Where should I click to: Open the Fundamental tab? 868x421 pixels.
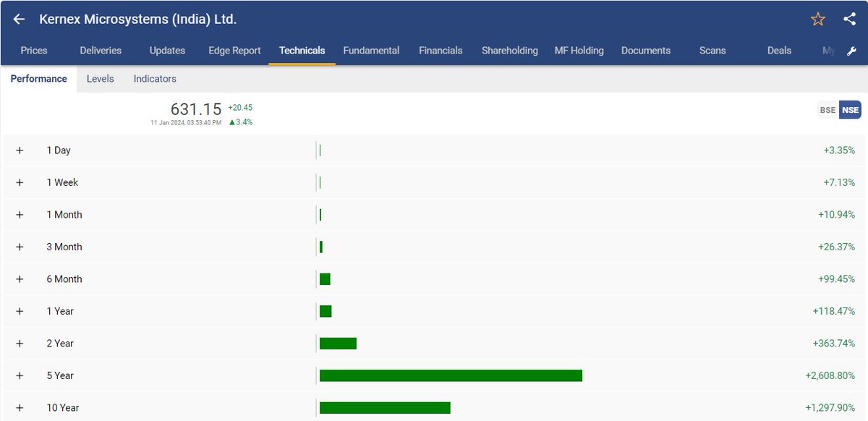(371, 51)
